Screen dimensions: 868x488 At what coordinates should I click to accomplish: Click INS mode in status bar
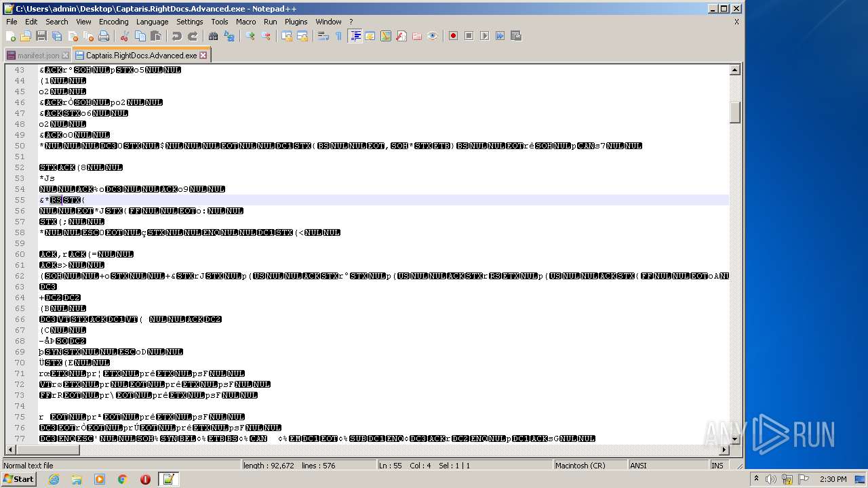point(717,466)
